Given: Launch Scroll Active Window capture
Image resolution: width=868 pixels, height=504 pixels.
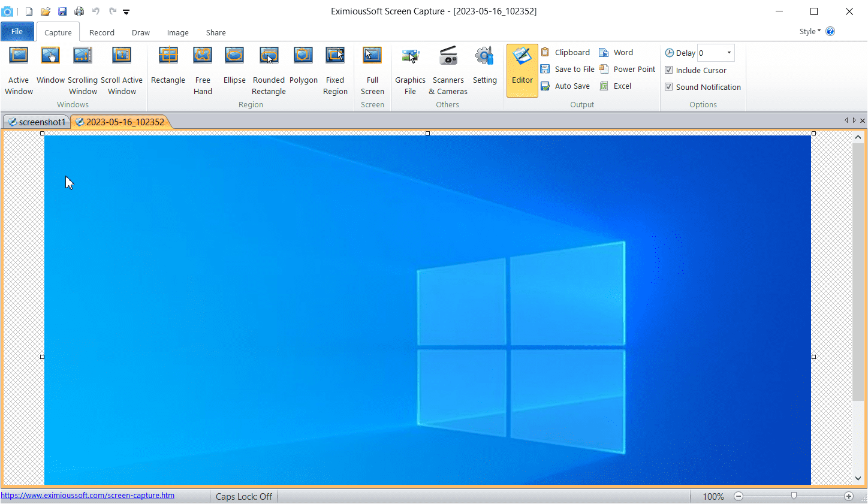Looking at the screenshot, I should [x=122, y=71].
